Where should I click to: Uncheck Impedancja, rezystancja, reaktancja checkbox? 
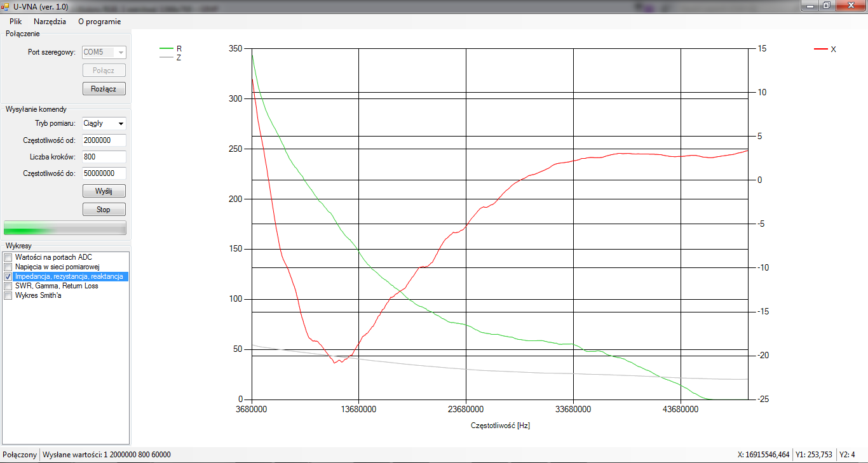(8, 277)
